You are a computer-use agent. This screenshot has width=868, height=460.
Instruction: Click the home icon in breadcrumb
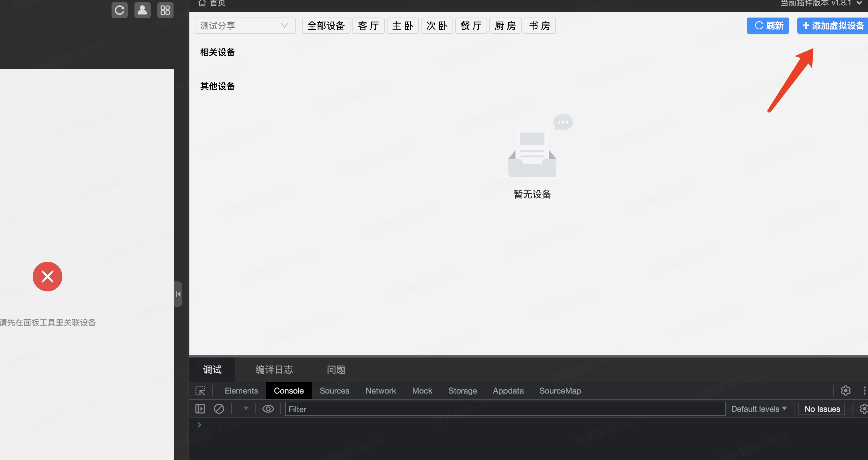202,3
